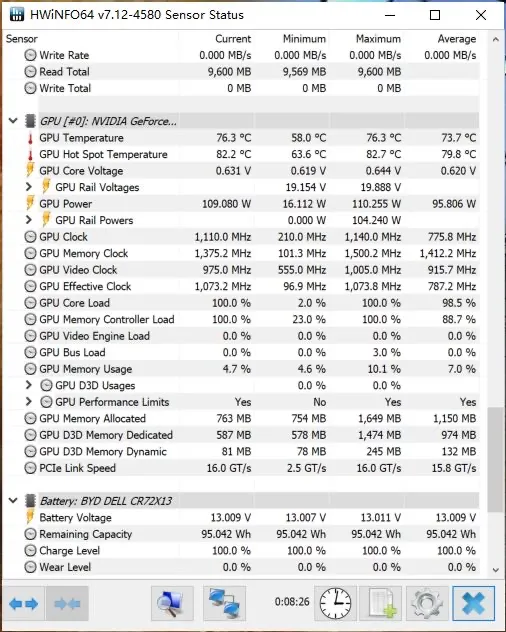Open sensor settings gear icon

427,603
